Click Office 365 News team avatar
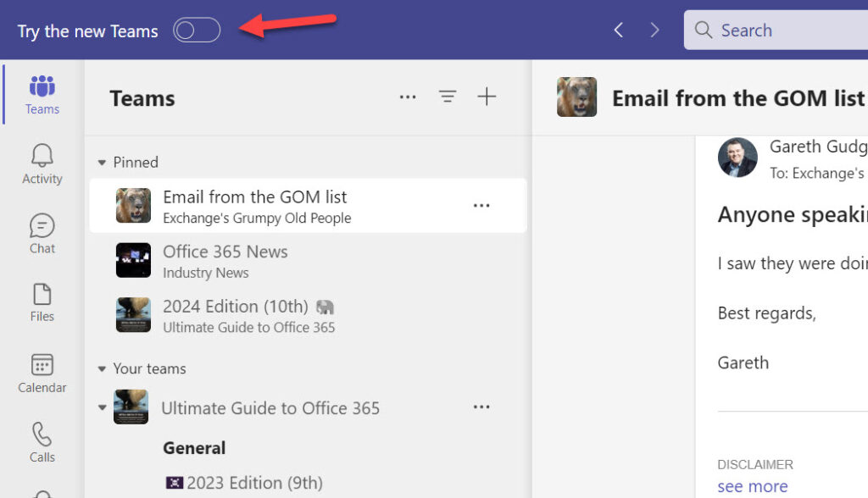This screenshot has width=868, height=498. (x=133, y=260)
